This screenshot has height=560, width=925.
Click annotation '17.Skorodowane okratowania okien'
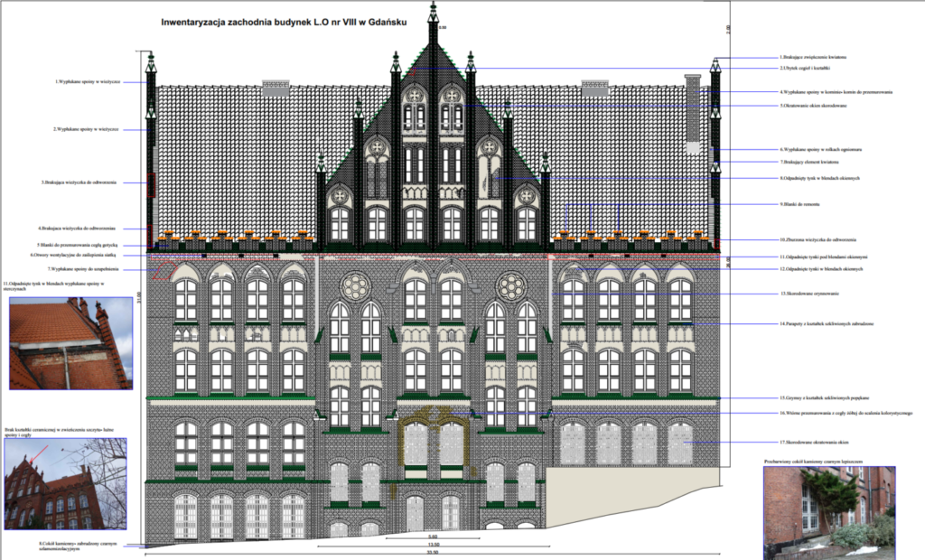[x=813, y=442]
